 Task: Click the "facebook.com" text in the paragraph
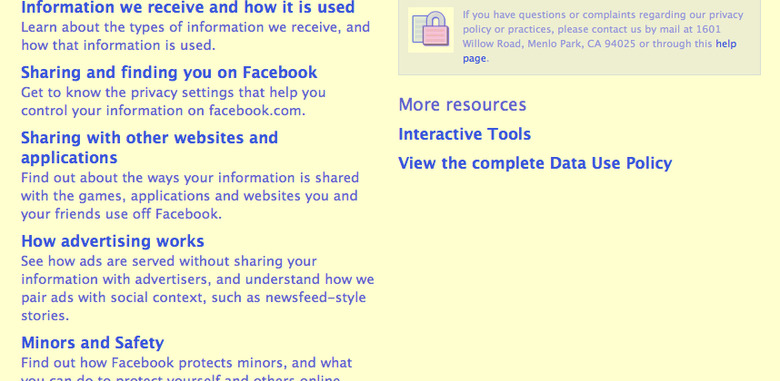255,110
